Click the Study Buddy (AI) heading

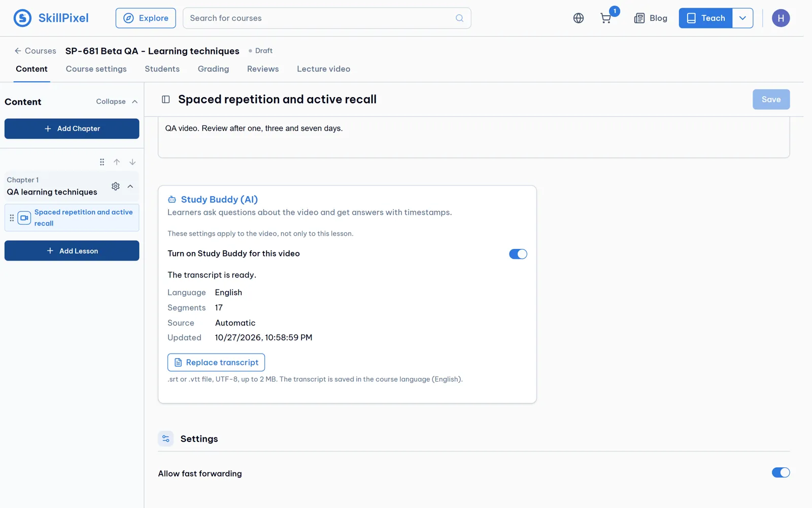(219, 200)
